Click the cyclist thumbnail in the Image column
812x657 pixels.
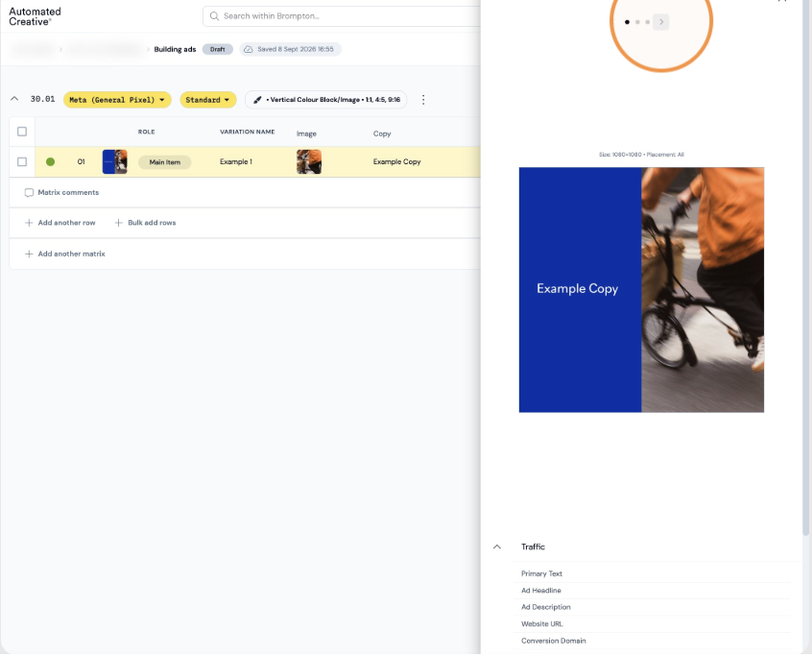[309, 161]
